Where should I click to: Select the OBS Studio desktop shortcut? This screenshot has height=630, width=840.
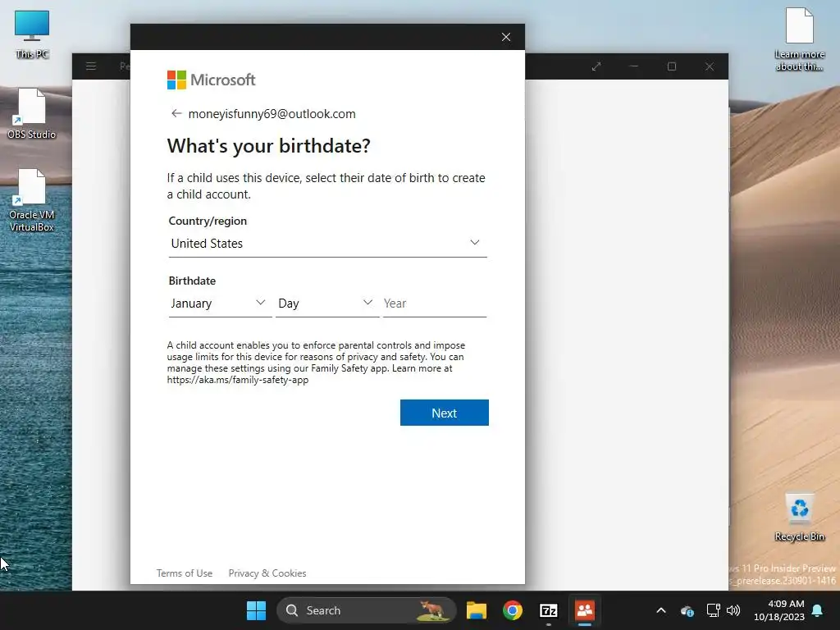coord(32,114)
